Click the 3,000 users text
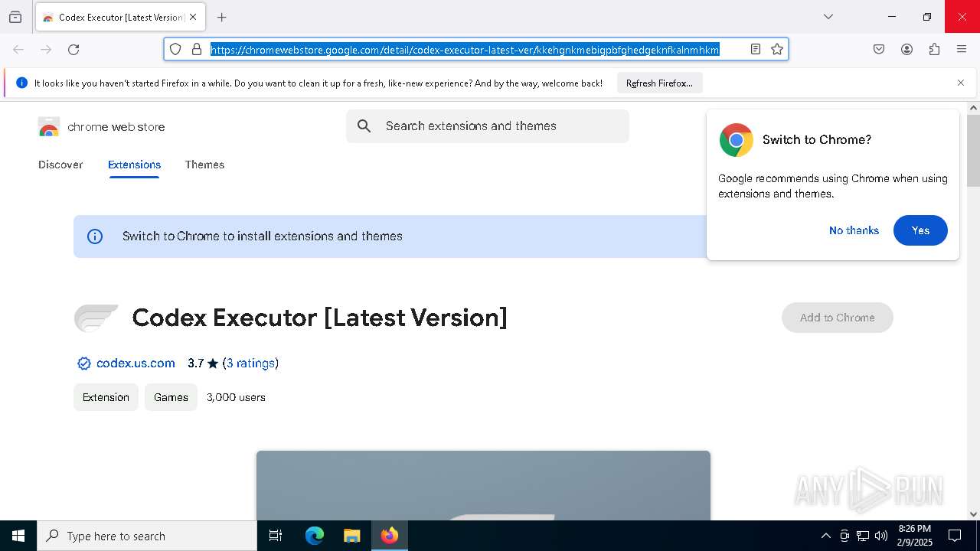This screenshot has height=551, width=980. click(236, 397)
